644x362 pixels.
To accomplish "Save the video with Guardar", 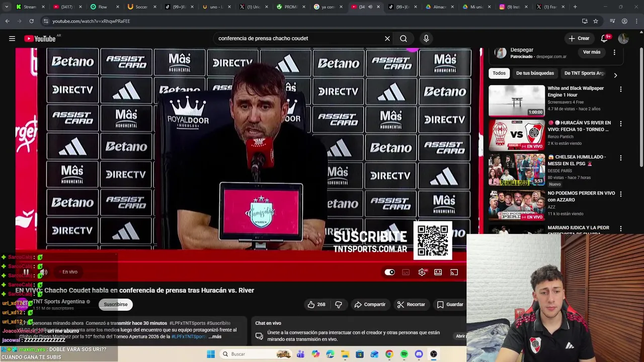I will [450, 304].
